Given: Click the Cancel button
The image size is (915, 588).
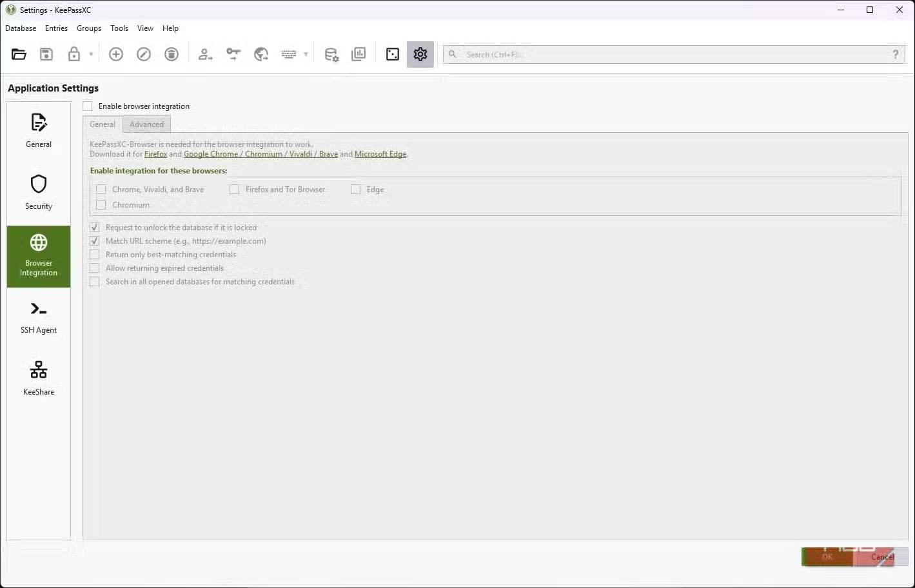Looking at the screenshot, I should 881,557.
